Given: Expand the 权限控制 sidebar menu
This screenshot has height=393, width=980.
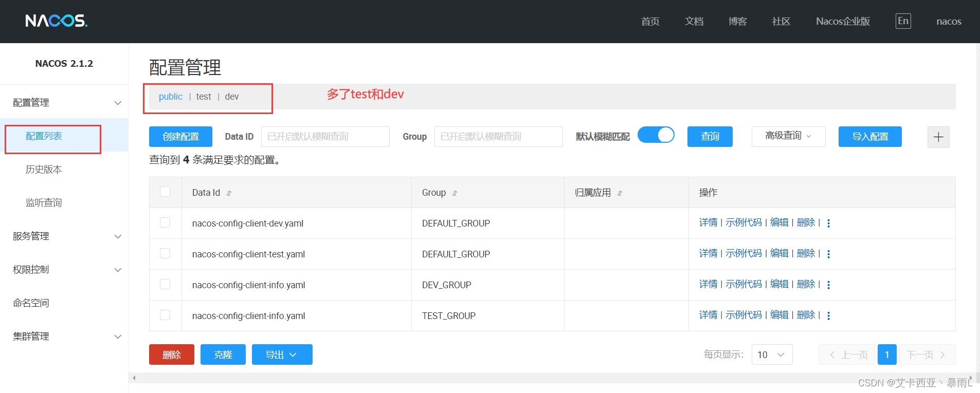Looking at the screenshot, I should click(64, 270).
